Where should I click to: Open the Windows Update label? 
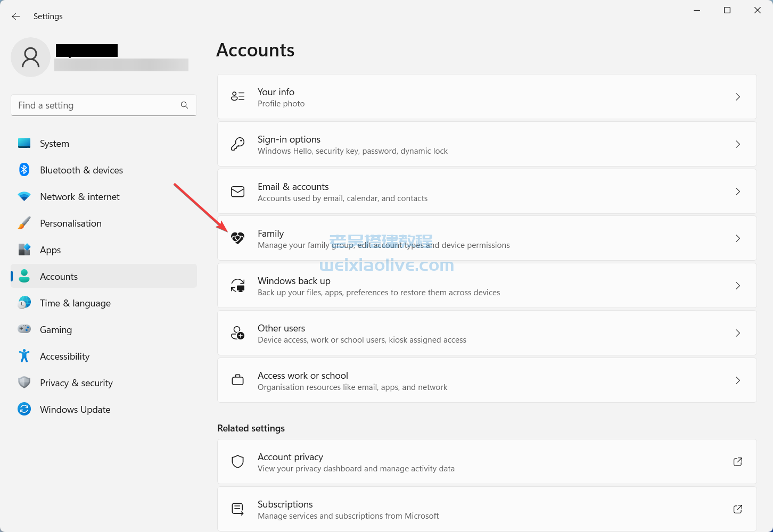[75, 410]
